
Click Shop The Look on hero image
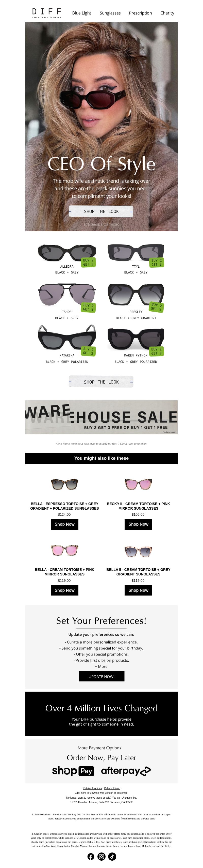click(101, 211)
